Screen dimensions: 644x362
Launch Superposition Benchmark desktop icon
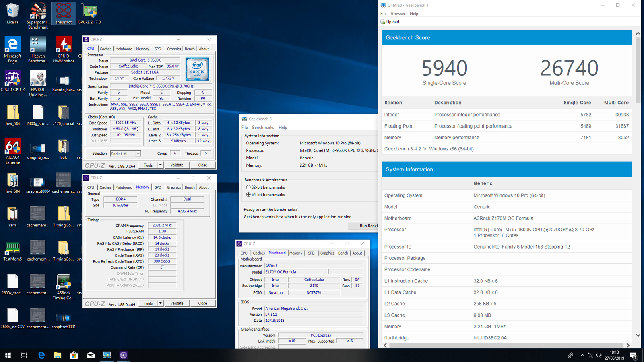[x=38, y=12]
